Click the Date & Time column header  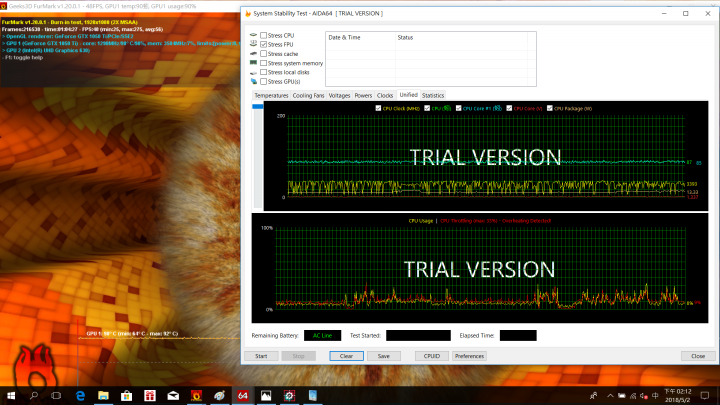[x=360, y=38]
